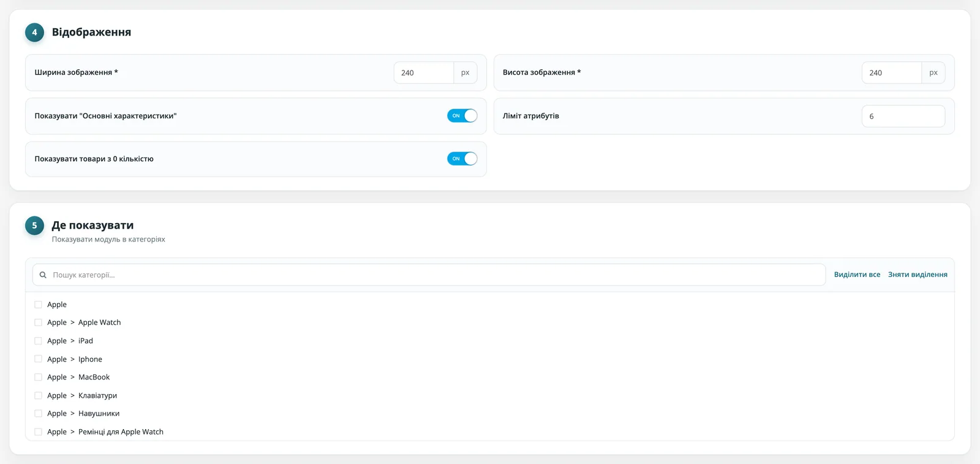Viewport: 980px width, 464px height.
Task: Check the top-level Apple category checkbox
Action: (38, 305)
